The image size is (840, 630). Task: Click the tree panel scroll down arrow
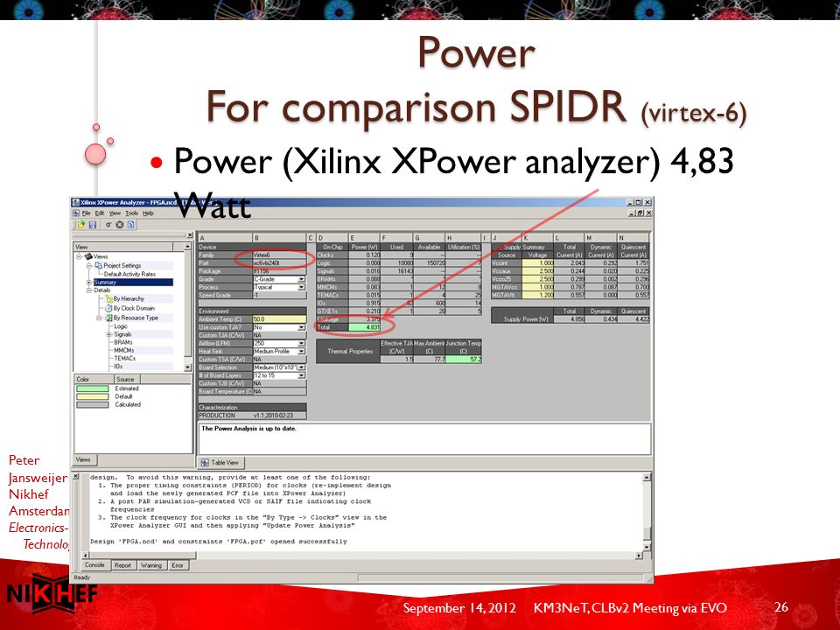pos(187,367)
